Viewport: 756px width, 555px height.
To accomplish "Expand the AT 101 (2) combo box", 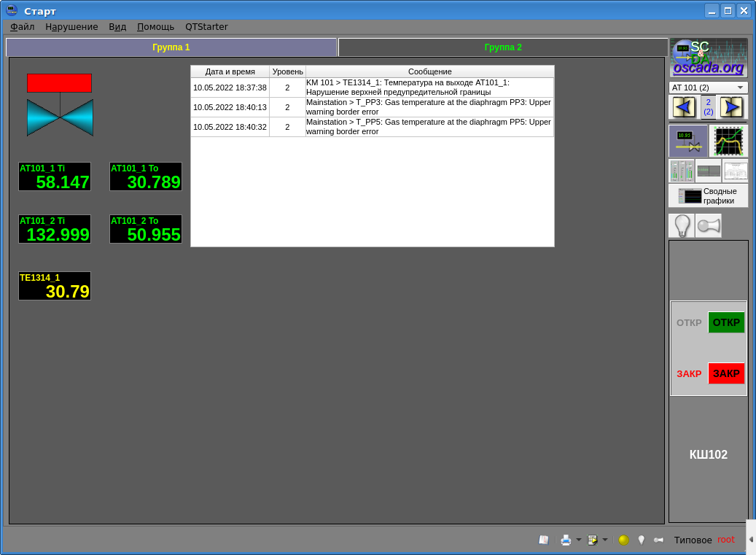I will click(x=708, y=88).
